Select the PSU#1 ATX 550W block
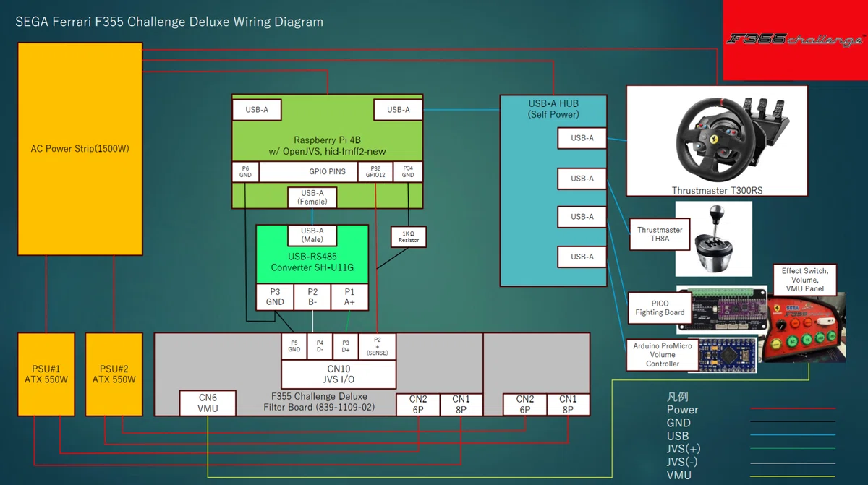The height and width of the screenshot is (485, 868). click(46, 374)
